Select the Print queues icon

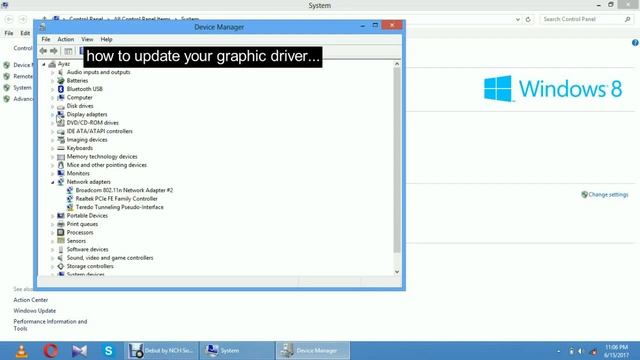pos(61,224)
